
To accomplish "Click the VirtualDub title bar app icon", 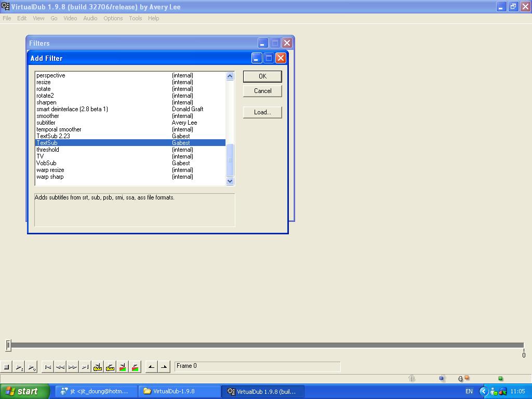I will point(5,6).
